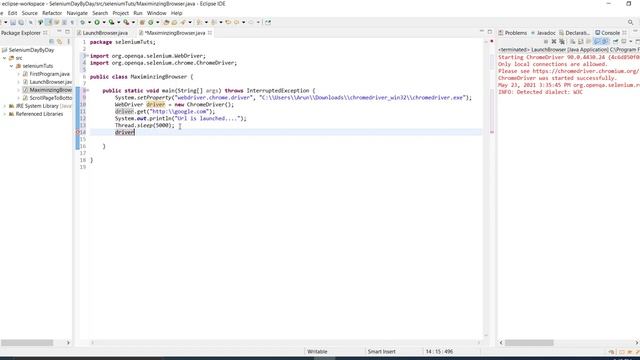
Task: Maximize the editor area
Action: tap(490, 31)
